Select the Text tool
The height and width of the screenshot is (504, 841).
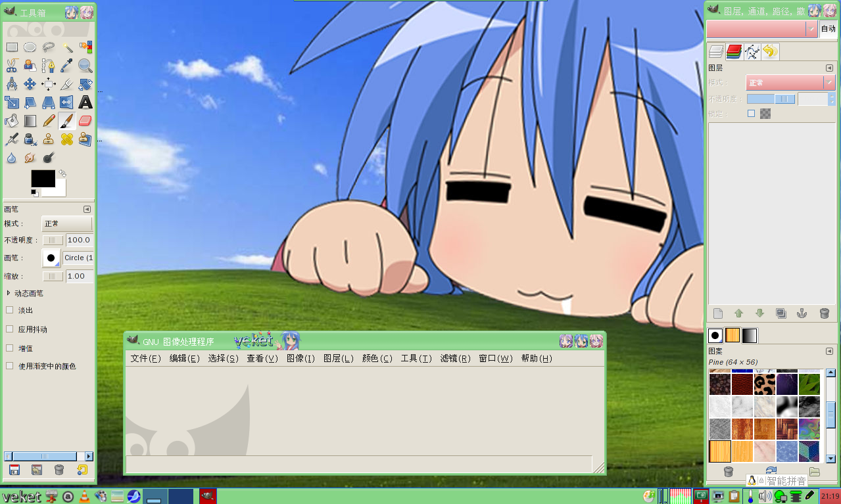pyautogui.click(x=85, y=102)
